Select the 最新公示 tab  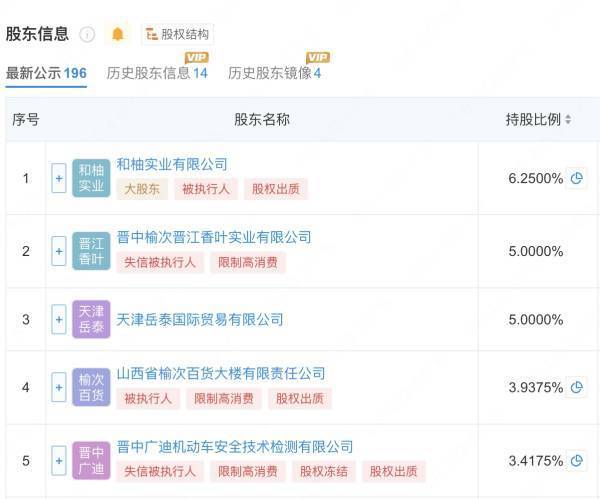click(x=46, y=73)
